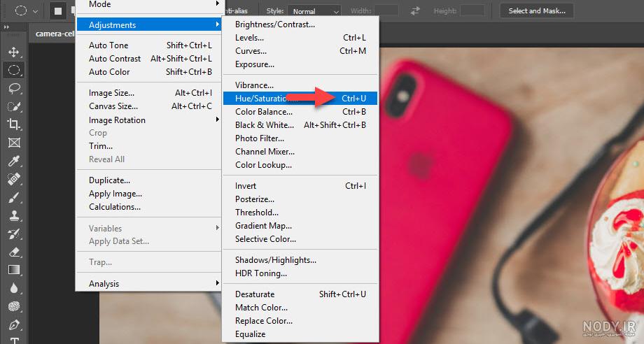The image size is (644, 344).
Task: Select the Elliptical Marquee tool in toolbar
Action: [14, 70]
